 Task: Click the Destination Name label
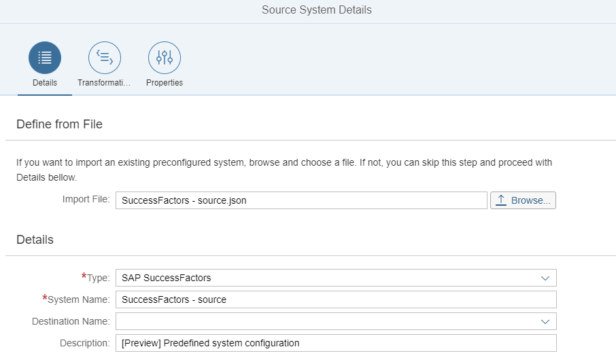tap(71, 321)
